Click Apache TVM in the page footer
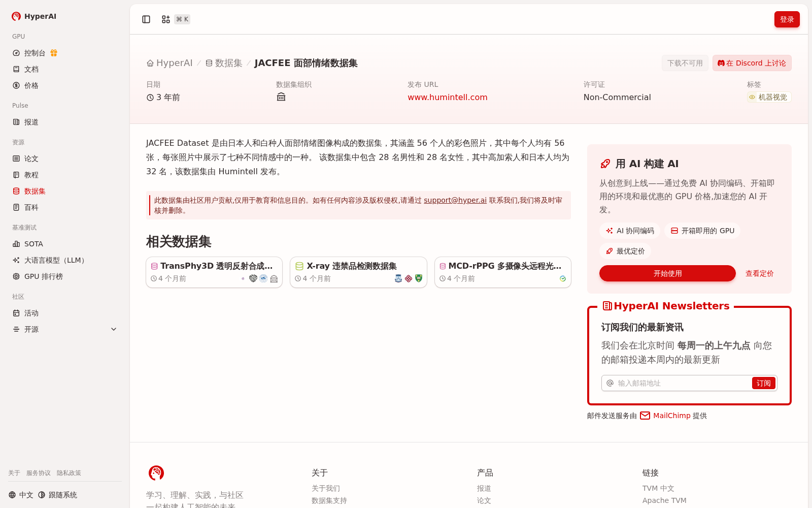Image resolution: width=812 pixels, height=508 pixels. click(664, 500)
